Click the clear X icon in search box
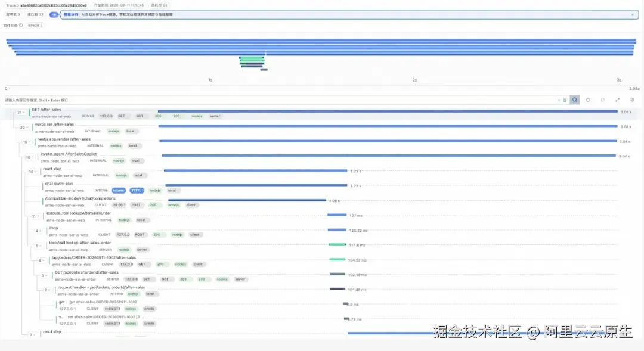Screen dimensions: 644x351 (559, 100)
